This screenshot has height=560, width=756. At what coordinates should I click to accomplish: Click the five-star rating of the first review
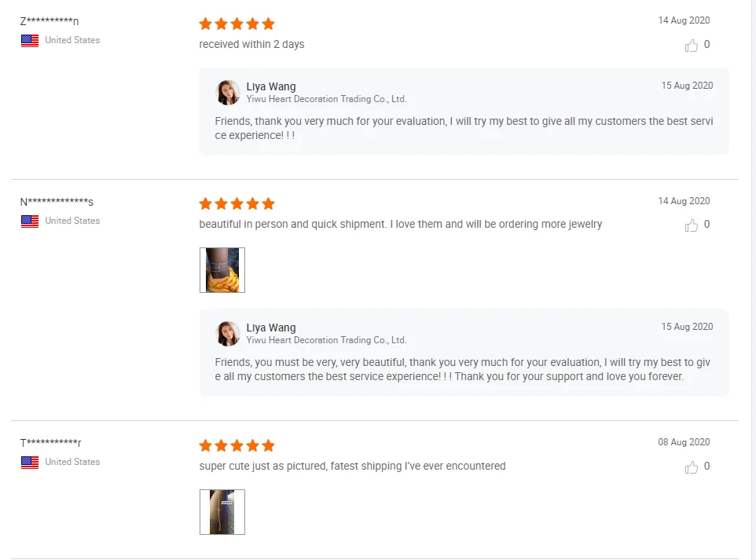coord(237,24)
